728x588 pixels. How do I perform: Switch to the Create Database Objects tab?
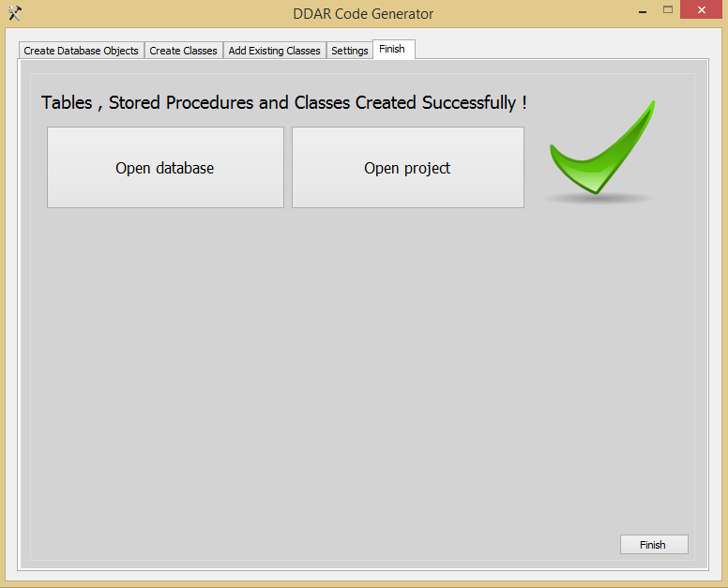click(82, 51)
